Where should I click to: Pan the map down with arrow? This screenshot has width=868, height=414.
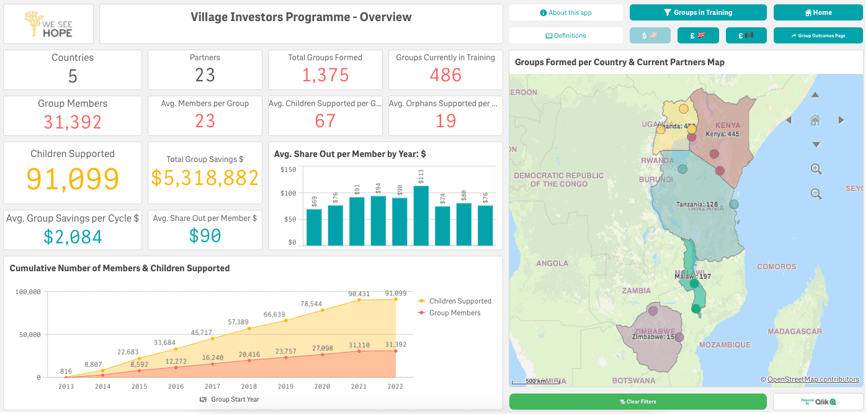coord(816,145)
